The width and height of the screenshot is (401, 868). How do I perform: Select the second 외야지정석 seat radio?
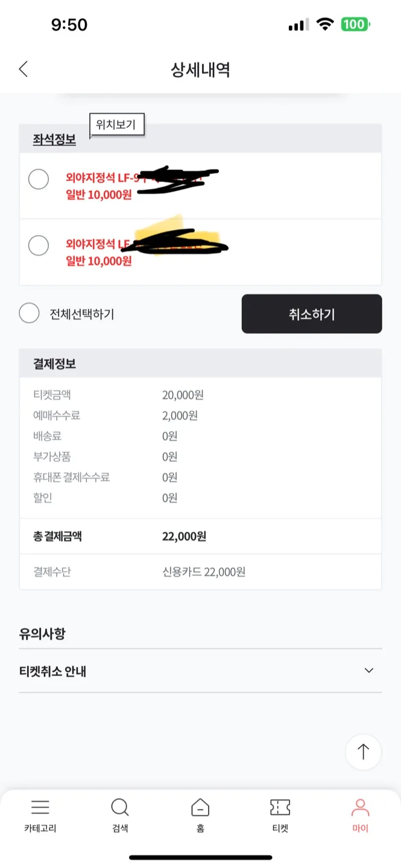39,245
